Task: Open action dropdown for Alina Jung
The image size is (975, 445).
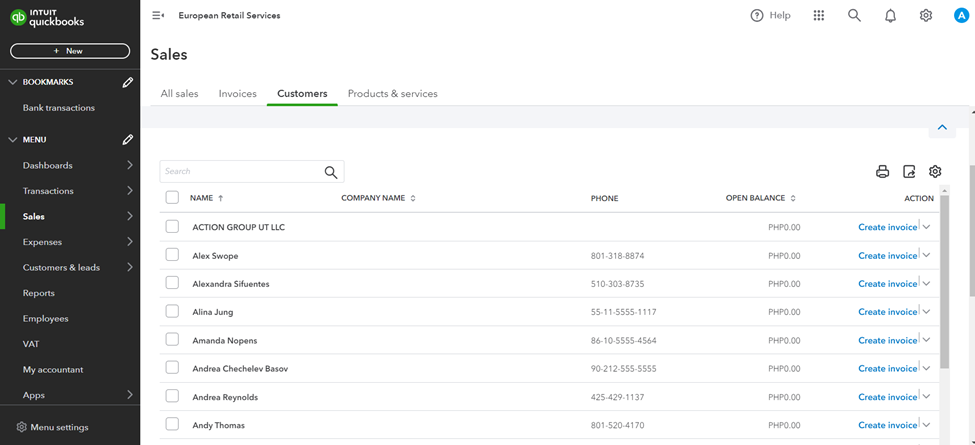Action: coord(927,312)
